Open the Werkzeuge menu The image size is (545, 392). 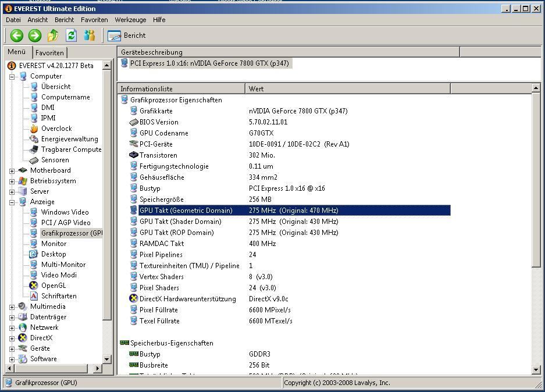pos(130,20)
